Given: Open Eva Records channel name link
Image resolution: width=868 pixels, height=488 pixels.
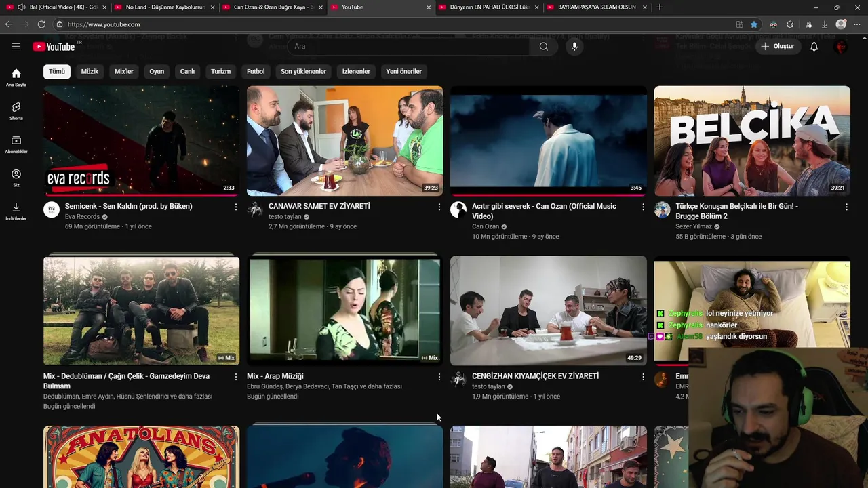Looking at the screenshot, I should pos(82,217).
